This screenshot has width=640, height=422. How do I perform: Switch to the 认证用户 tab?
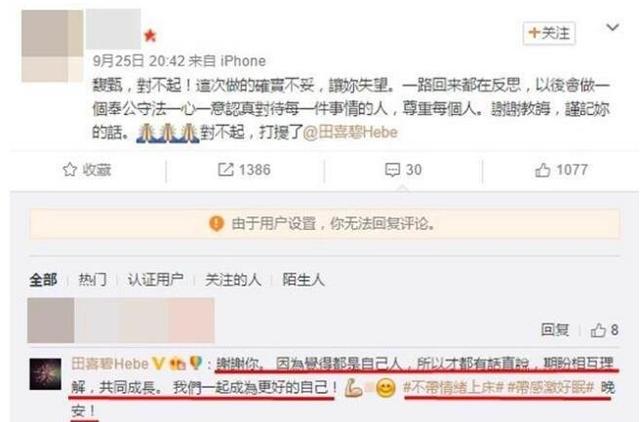[x=156, y=280]
